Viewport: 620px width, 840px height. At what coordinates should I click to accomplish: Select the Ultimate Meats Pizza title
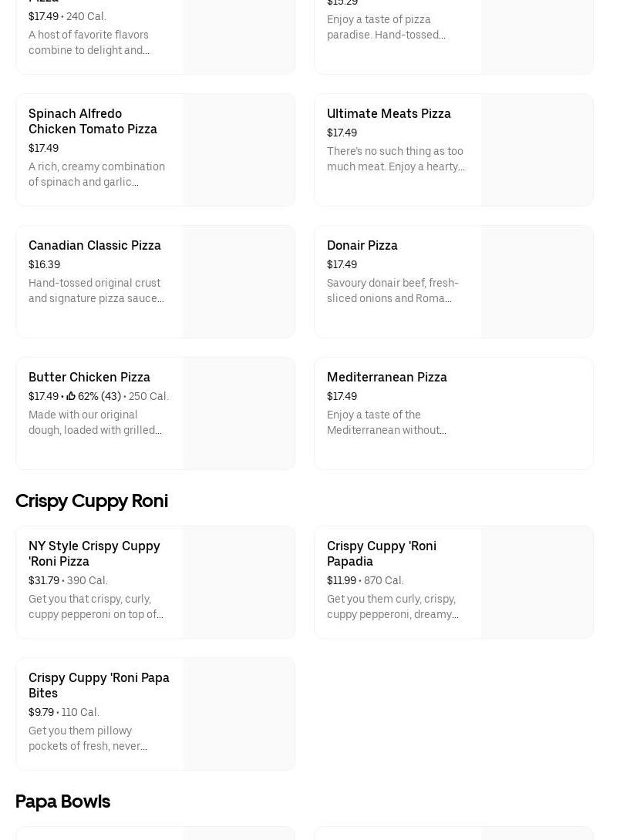[389, 113]
